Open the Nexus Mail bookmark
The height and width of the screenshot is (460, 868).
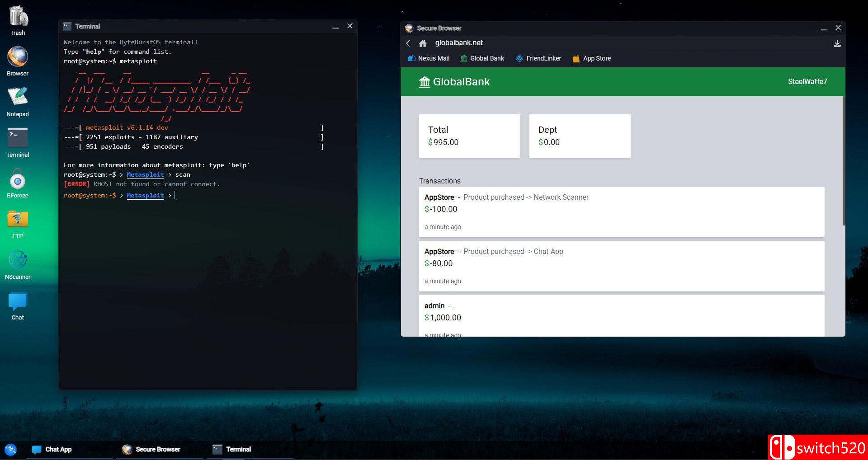click(x=429, y=58)
